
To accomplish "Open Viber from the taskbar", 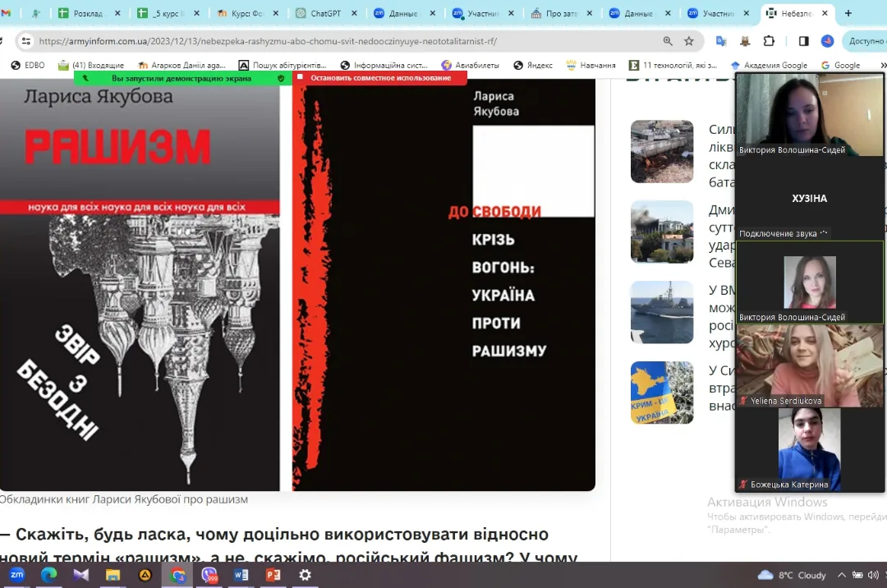I will (x=209, y=575).
